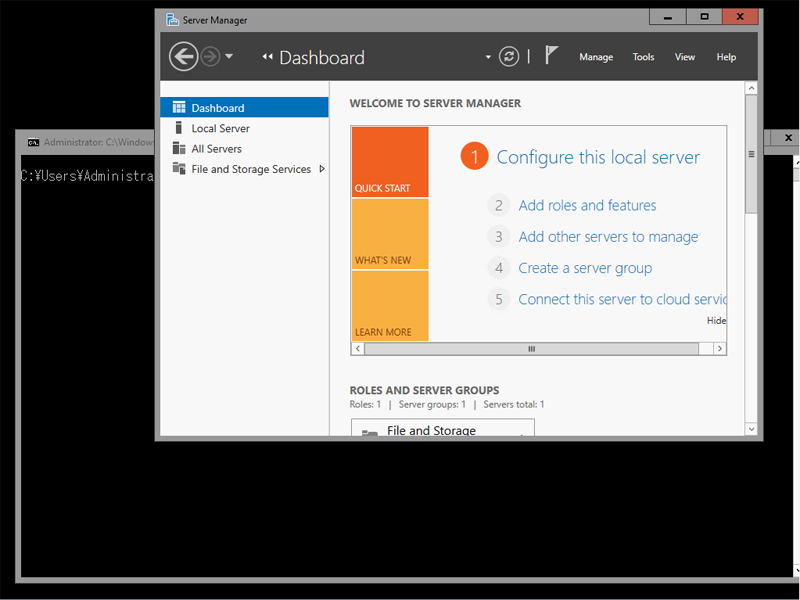The height and width of the screenshot is (600, 800).
Task: Open the Tools menu
Action: (643, 57)
